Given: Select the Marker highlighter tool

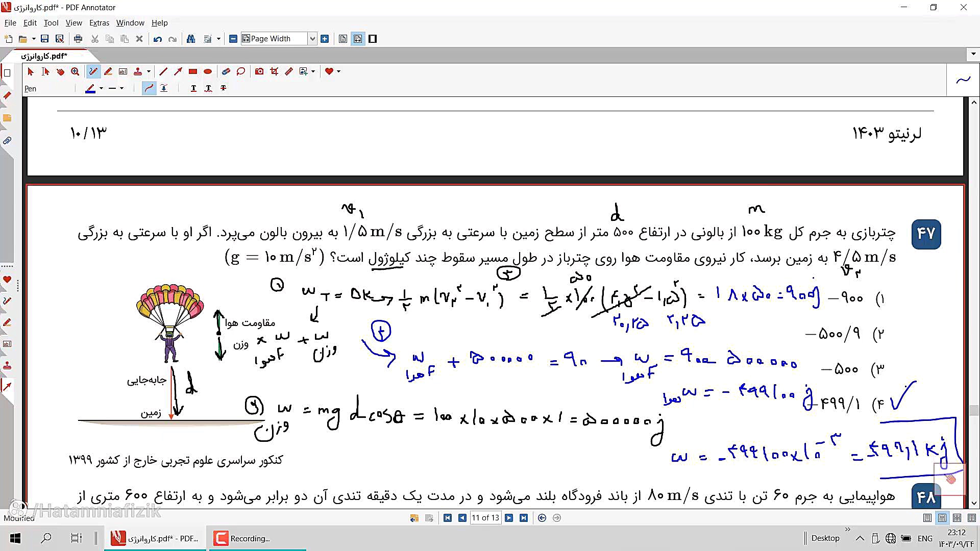Looking at the screenshot, I should 108,71.
